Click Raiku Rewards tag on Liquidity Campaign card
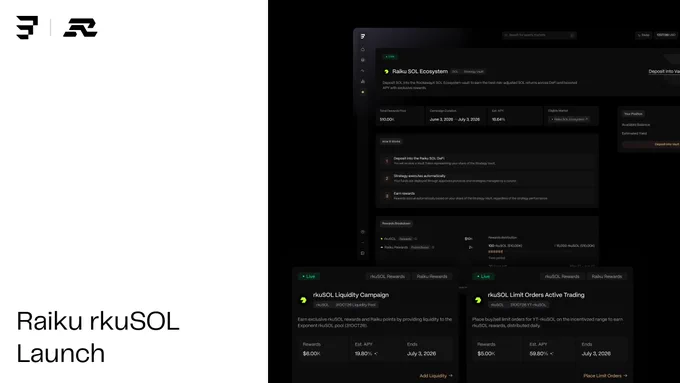 click(x=432, y=276)
